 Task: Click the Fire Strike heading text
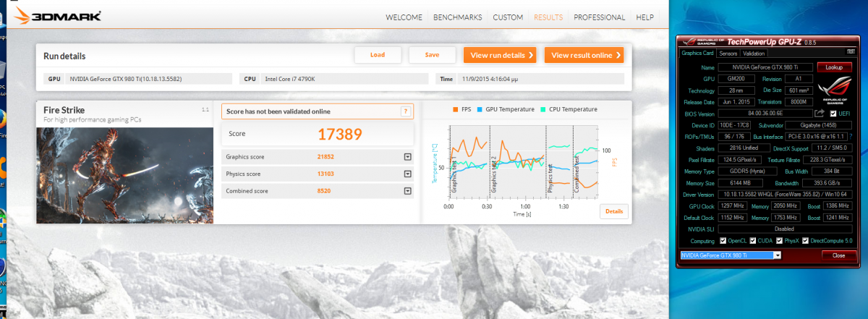(x=64, y=110)
